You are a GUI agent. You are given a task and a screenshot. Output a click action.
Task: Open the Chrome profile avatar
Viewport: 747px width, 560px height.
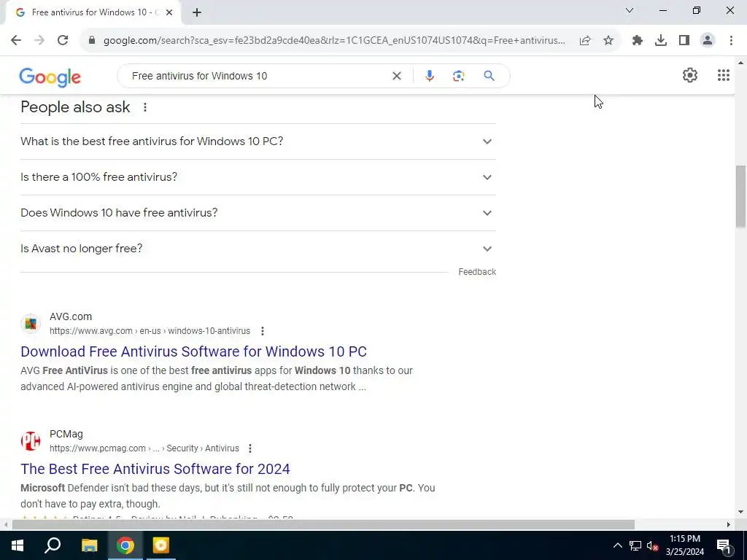708,41
